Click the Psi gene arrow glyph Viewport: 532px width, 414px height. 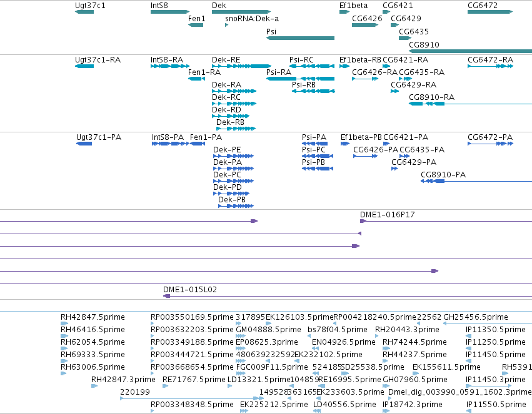click(300, 38)
